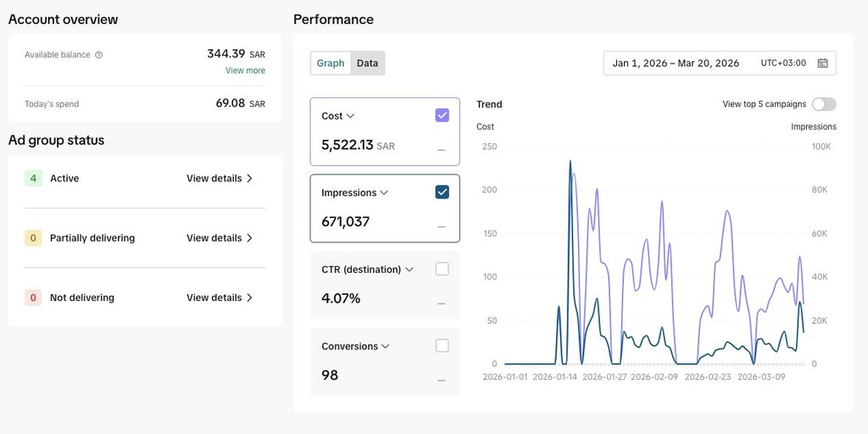The height and width of the screenshot is (434, 868).
Task: Click the red Not delivering count badge
Action: pyautogui.click(x=33, y=298)
